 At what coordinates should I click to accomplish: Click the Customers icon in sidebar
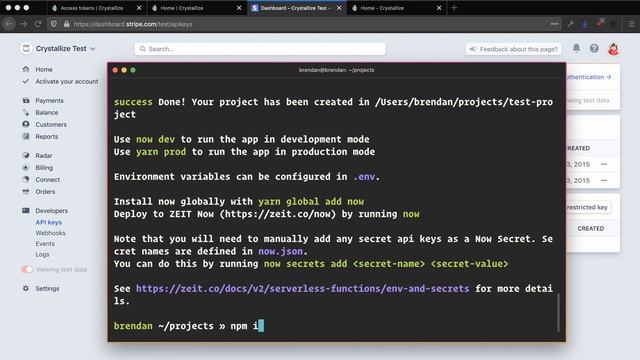tap(26, 124)
